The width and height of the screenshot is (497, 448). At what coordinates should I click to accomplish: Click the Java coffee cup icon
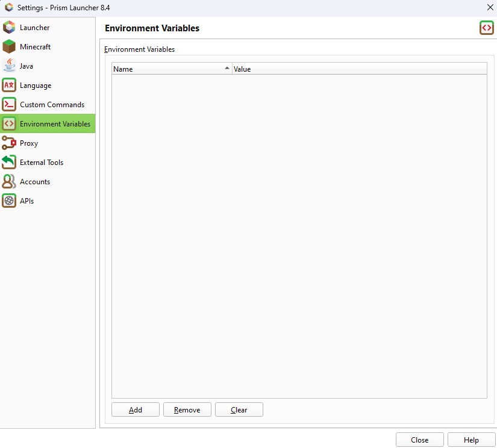coord(10,66)
